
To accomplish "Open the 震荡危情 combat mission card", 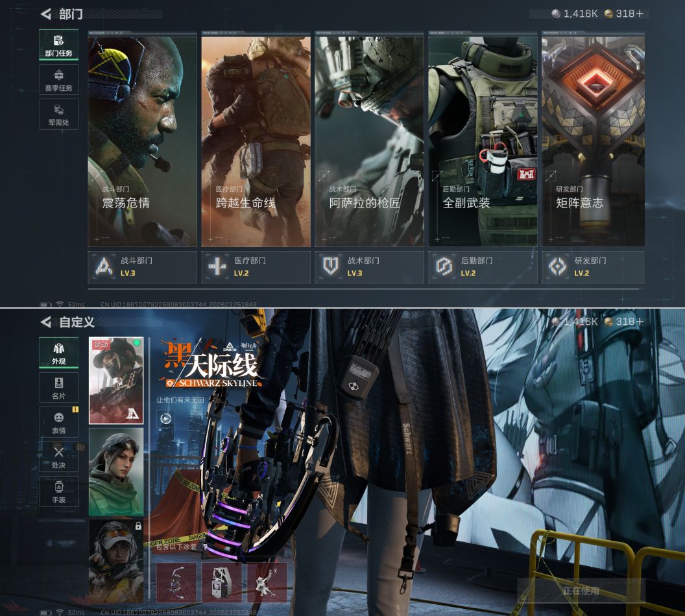I will pos(142,141).
